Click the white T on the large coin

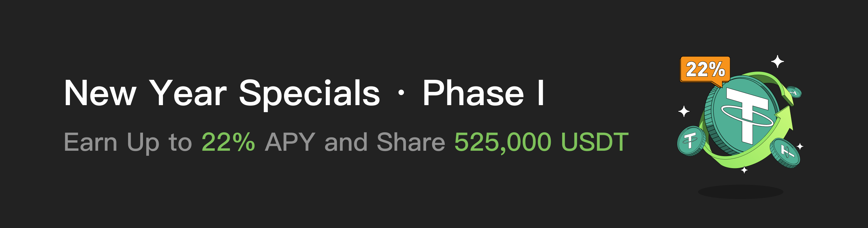pos(747,111)
